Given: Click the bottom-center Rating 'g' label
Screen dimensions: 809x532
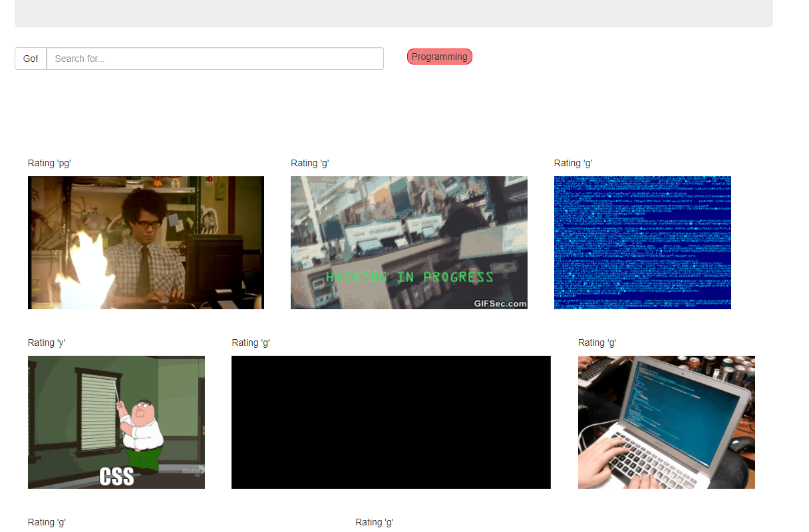Looking at the screenshot, I should pyautogui.click(x=374, y=522).
